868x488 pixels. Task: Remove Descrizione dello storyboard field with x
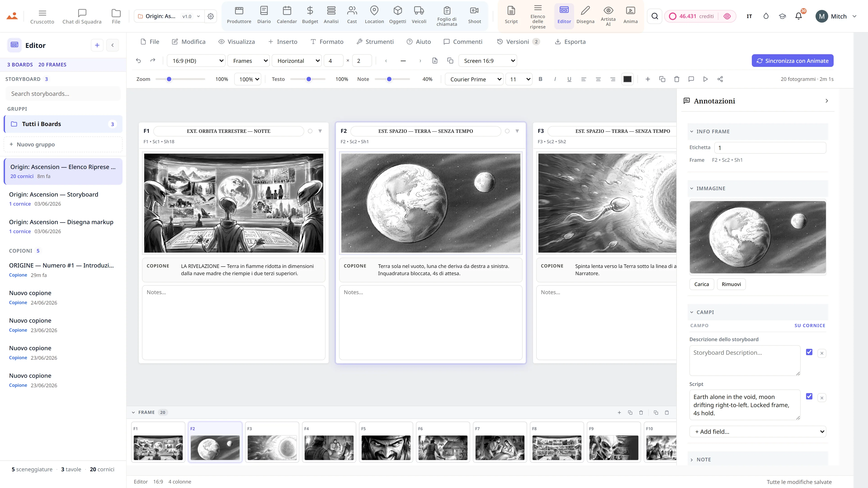pos(822,353)
